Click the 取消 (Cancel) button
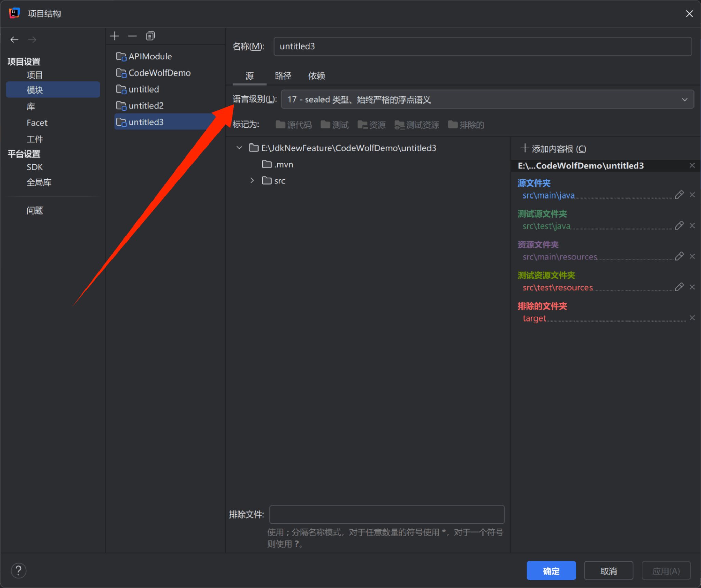701x588 pixels. pos(608,571)
